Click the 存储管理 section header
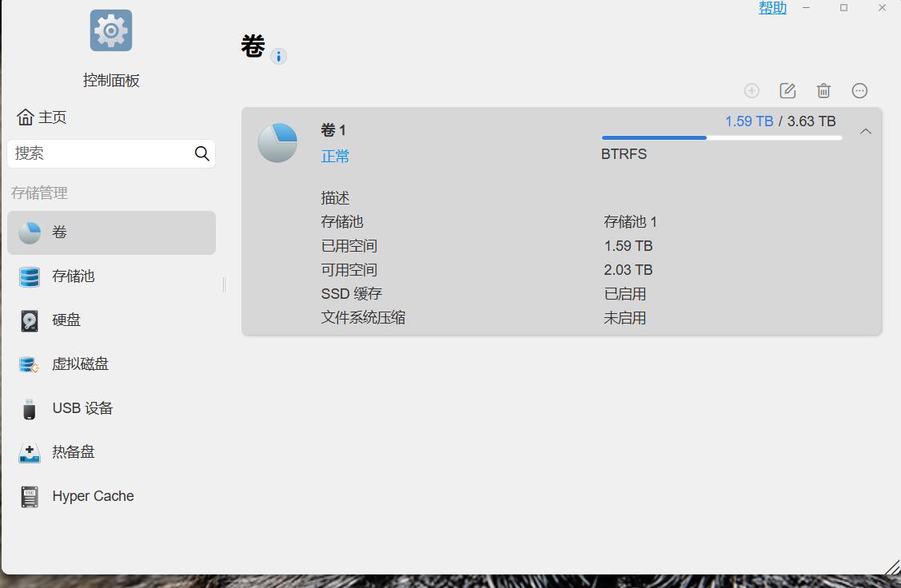 click(39, 193)
